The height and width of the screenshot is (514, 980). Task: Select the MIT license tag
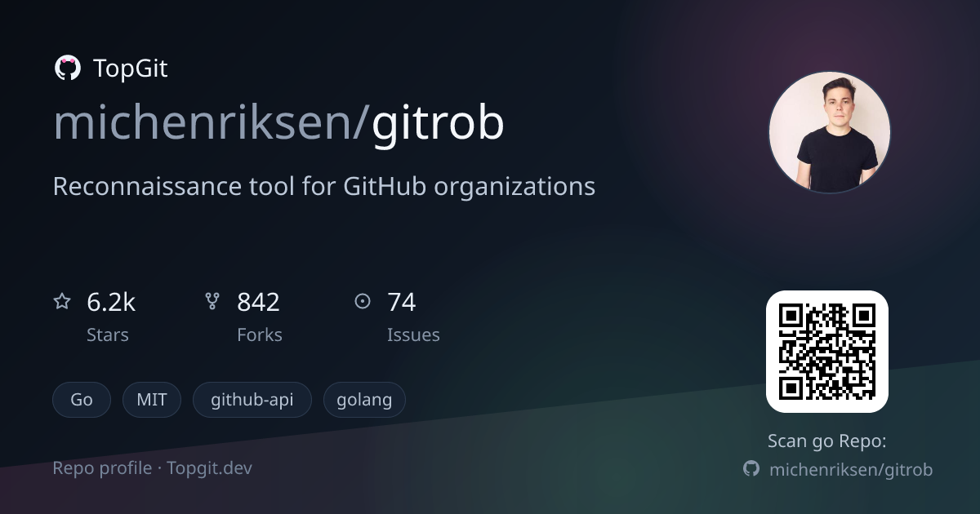click(152, 400)
